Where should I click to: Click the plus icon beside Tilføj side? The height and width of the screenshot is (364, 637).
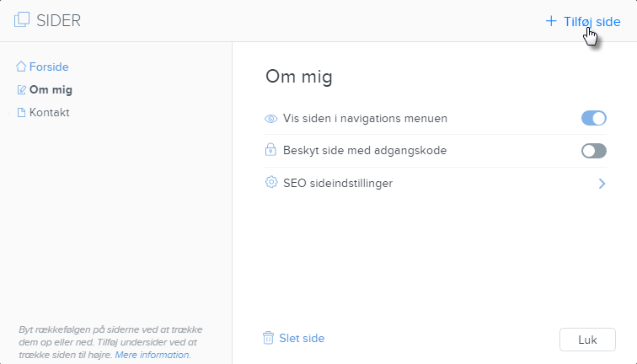tap(551, 21)
